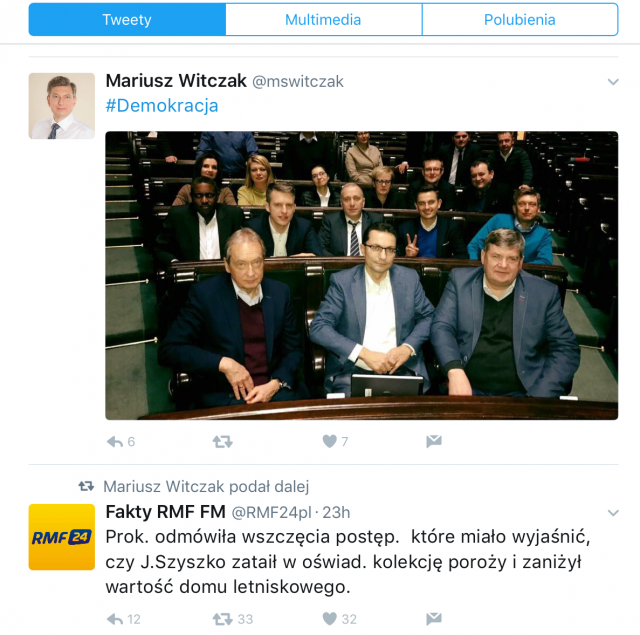Share RMF FM tweet via message icon
The image size is (640, 635).
[x=434, y=619]
